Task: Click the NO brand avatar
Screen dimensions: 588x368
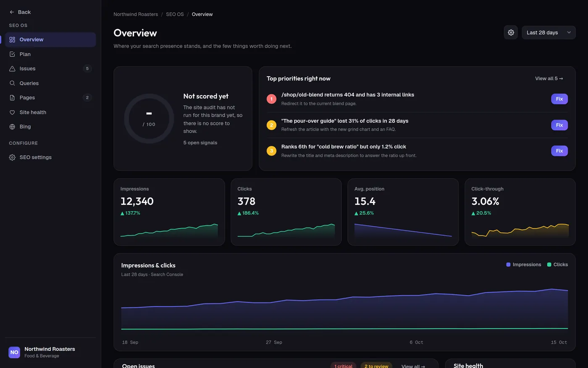Action: click(14, 352)
